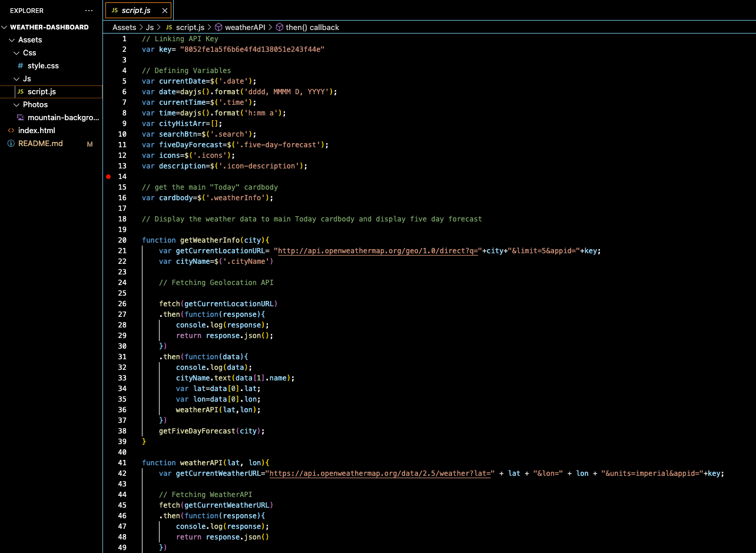Toggle the red breakpoint on line 14

[x=108, y=177]
